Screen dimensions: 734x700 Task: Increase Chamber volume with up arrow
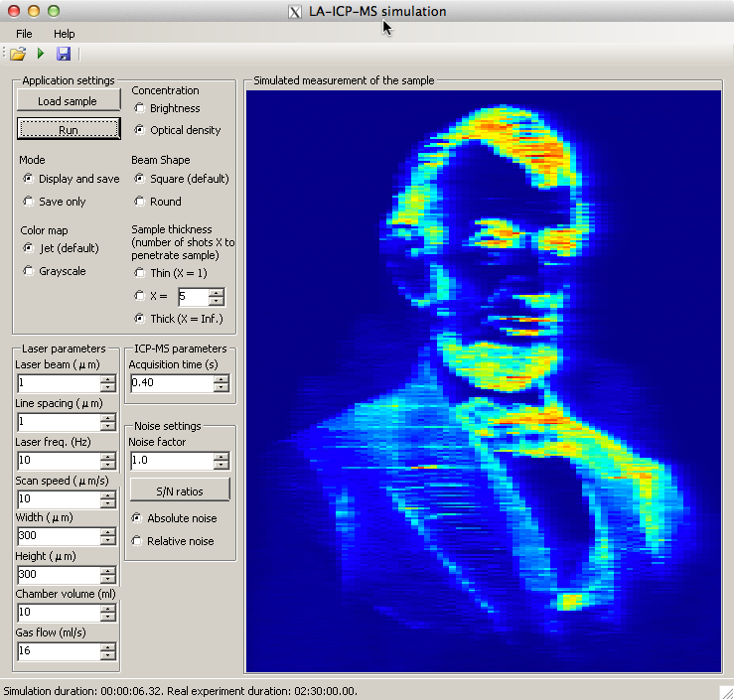click(108, 608)
